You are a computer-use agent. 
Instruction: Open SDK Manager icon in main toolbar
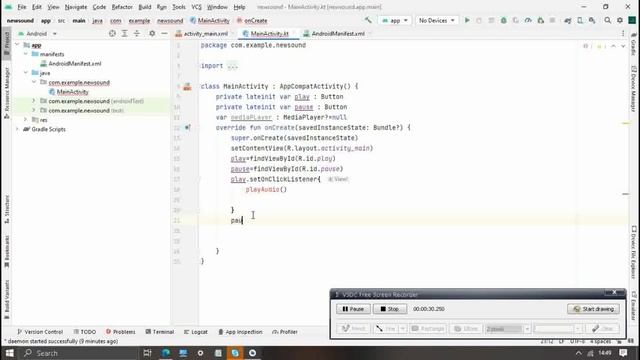592,20
